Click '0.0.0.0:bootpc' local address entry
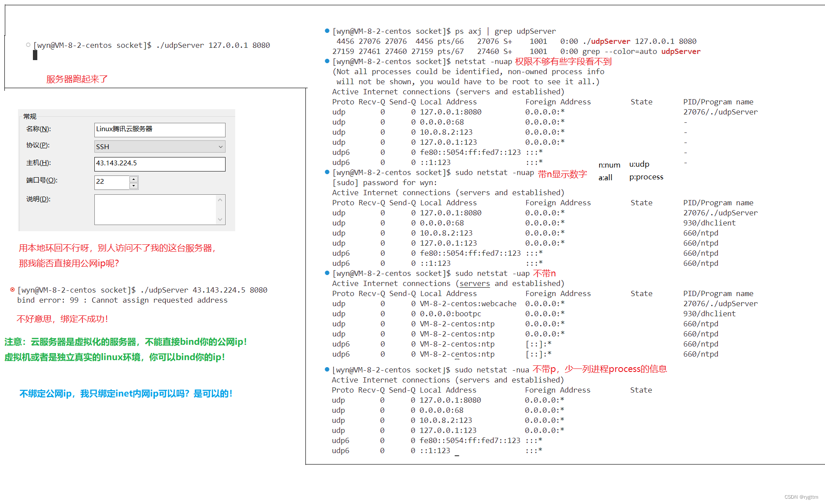 pos(451,314)
